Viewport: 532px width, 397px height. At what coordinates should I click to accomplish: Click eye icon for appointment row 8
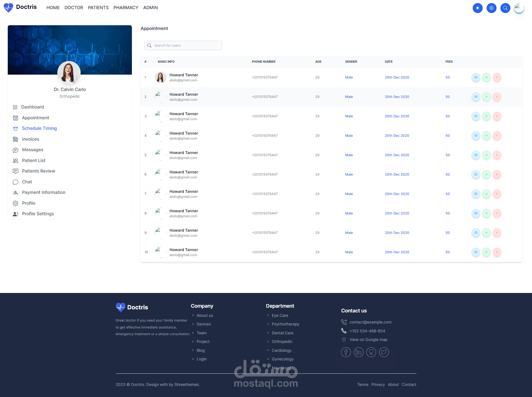pos(476,213)
